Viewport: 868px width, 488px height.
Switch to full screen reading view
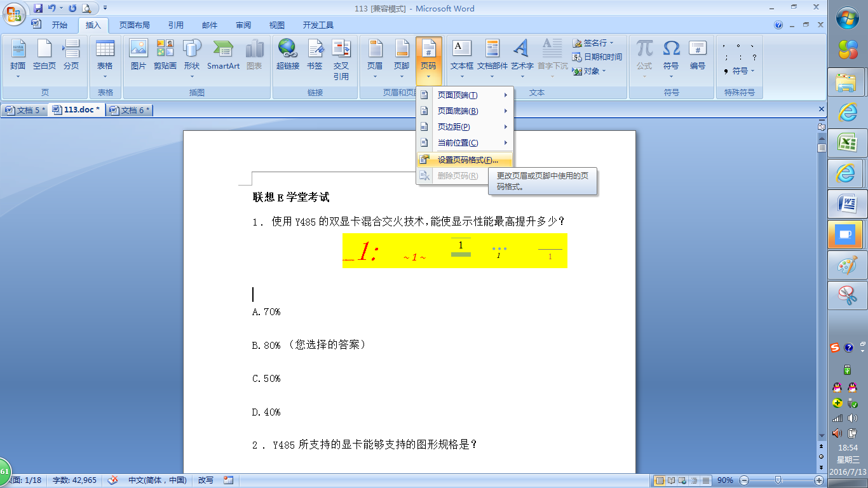[x=672, y=480]
